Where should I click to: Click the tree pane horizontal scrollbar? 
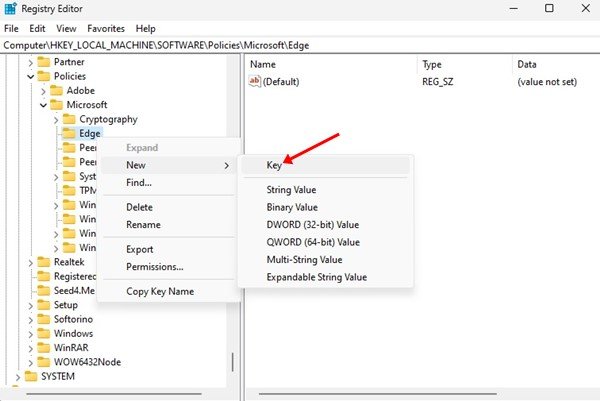click(x=114, y=394)
